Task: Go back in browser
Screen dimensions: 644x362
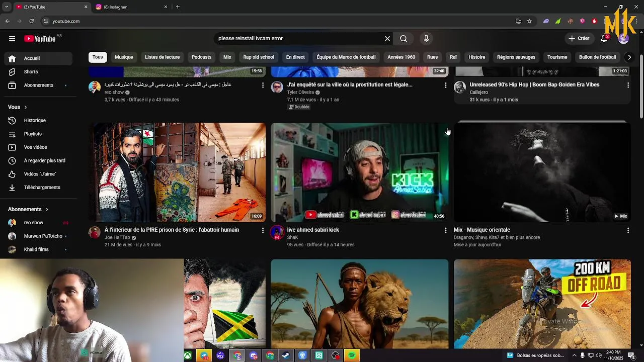Action: [x=7, y=21]
